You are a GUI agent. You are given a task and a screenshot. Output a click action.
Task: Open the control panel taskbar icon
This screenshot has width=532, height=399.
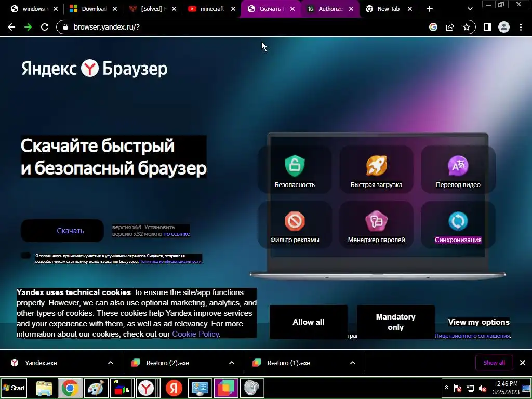coord(200,388)
